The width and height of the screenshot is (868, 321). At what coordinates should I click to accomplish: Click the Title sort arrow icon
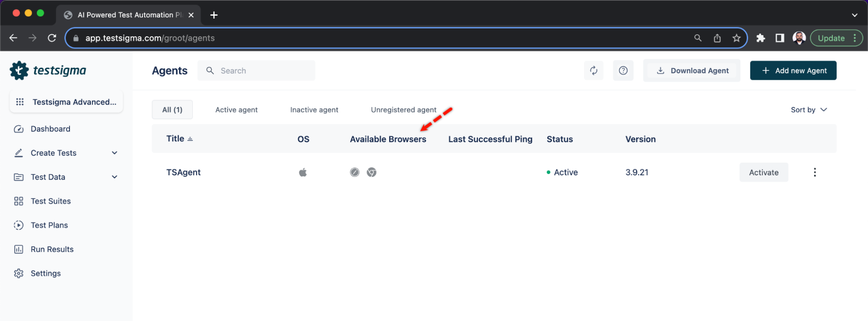(190, 139)
